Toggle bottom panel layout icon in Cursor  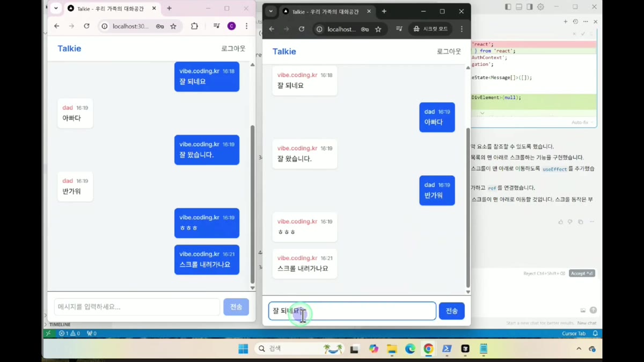click(519, 7)
